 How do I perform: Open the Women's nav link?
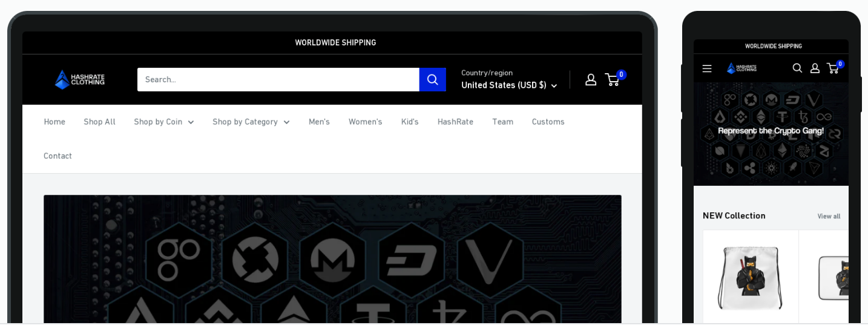point(366,122)
